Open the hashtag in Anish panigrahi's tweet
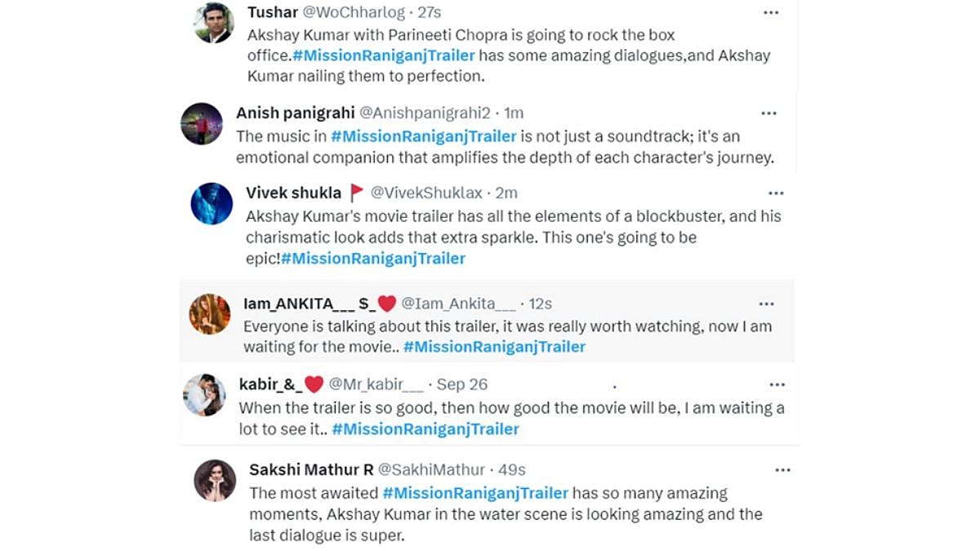Viewport: 980px width, 551px height. coord(424,136)
